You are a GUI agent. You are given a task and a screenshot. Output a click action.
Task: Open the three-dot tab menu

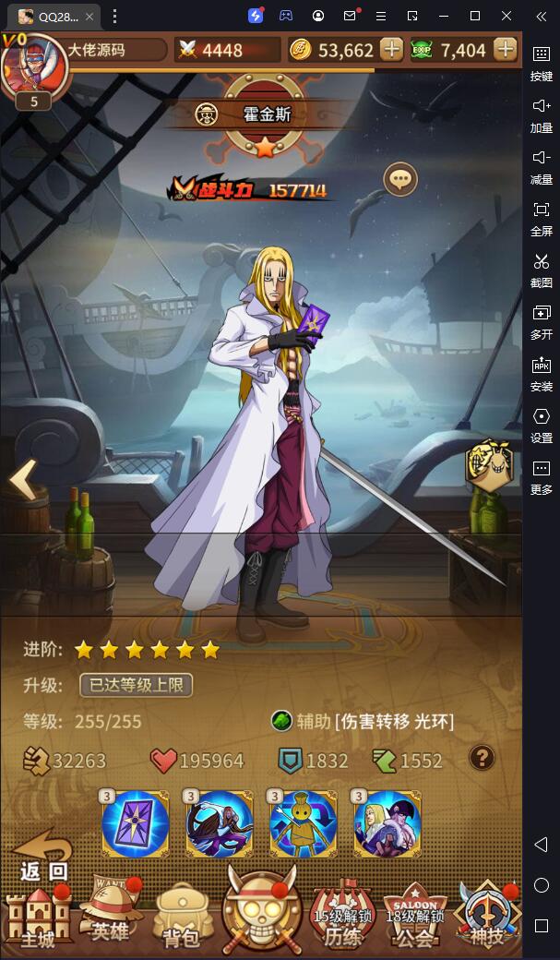click(114, 17)
